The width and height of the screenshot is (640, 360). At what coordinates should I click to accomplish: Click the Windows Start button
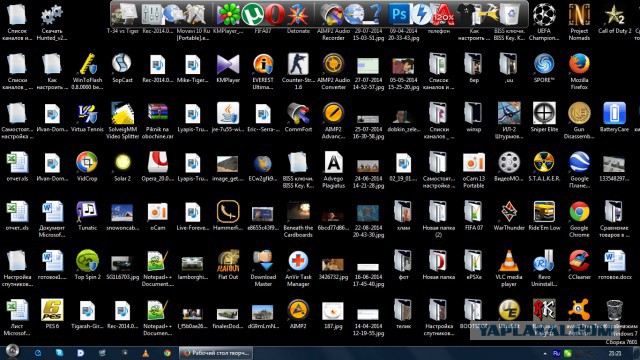coord(12,352)
